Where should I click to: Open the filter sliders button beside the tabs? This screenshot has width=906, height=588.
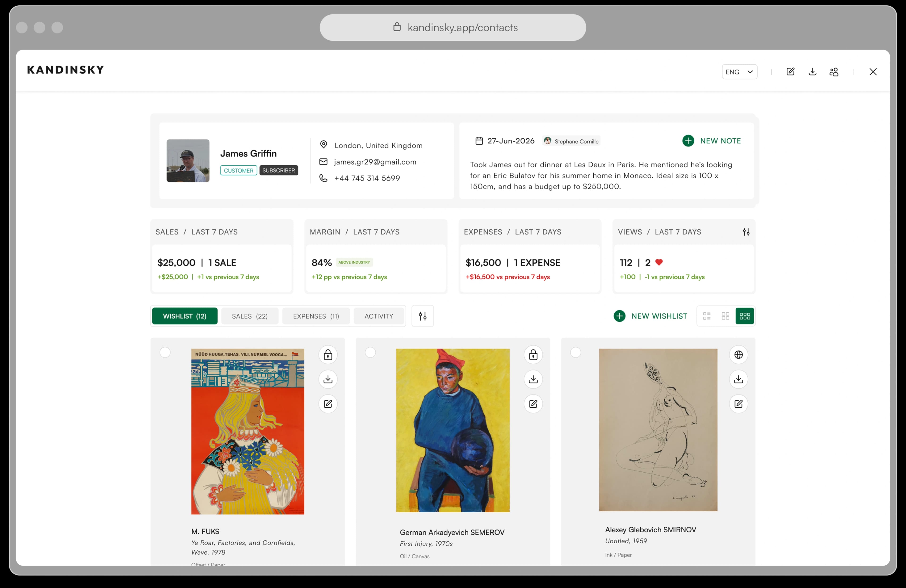click(423, 316)
